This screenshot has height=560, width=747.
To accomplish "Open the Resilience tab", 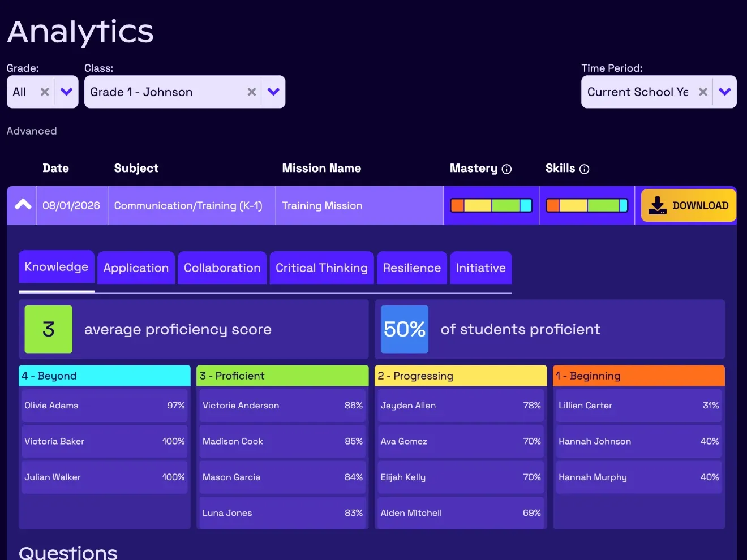I will click(412, 268).
